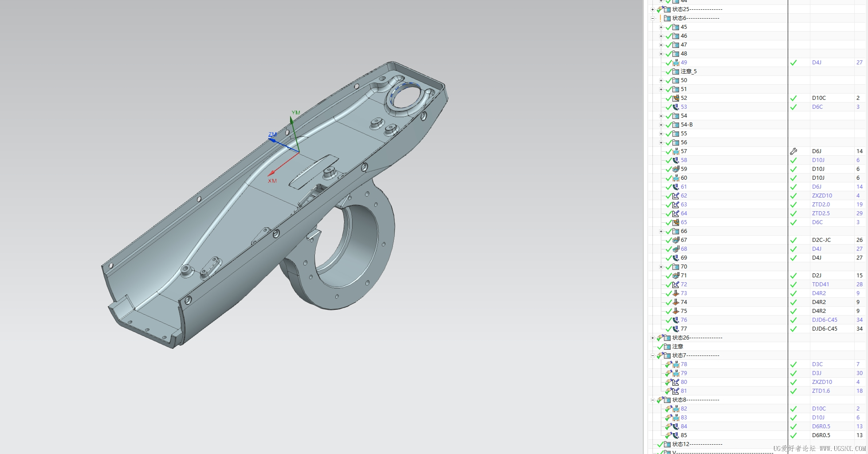Click the blue ZM axis handle

click(x=271, y=140)
